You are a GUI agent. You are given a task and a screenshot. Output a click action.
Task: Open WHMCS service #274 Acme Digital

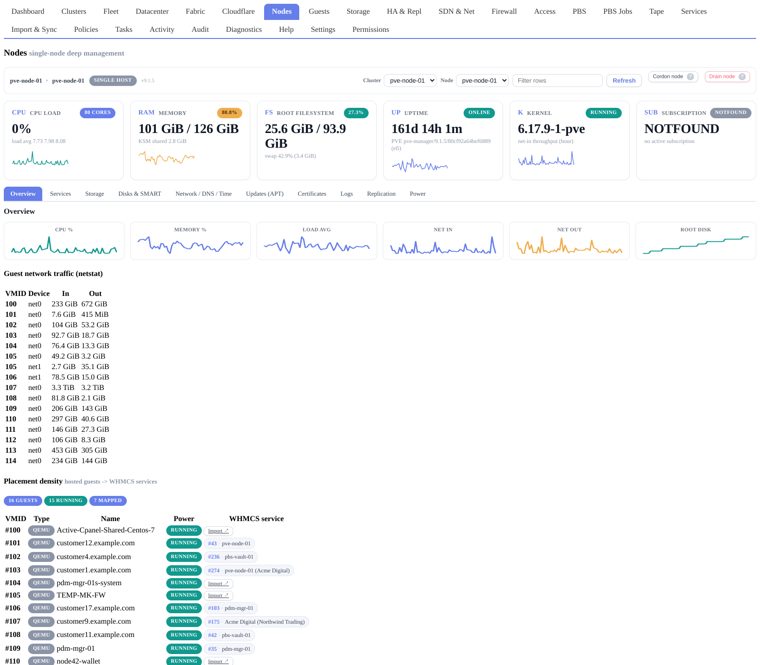tap(249, 570)
